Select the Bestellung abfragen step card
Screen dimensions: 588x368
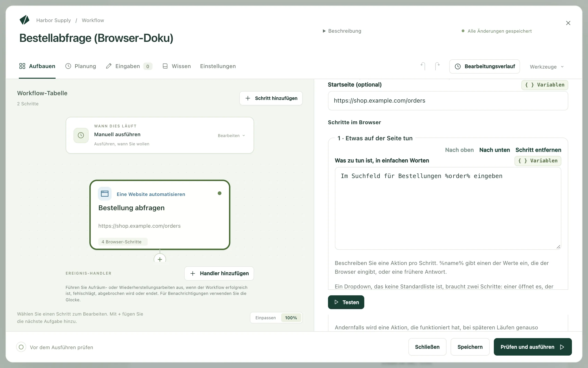[x=160, y=215]
